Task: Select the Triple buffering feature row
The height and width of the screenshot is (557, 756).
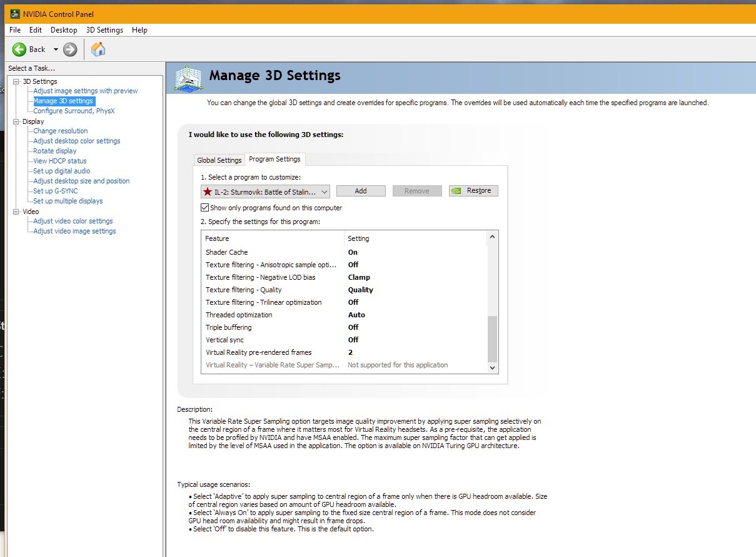Action: [343, 327]
